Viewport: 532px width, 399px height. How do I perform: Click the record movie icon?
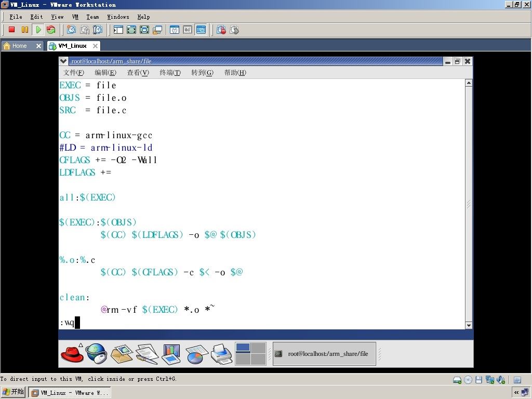[221, 30]
